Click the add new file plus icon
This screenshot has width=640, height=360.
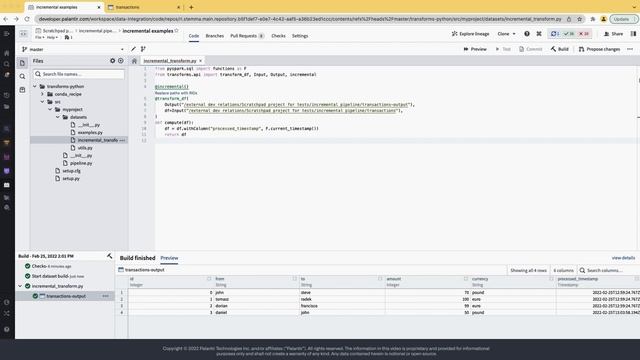click(x=121, y=61)
